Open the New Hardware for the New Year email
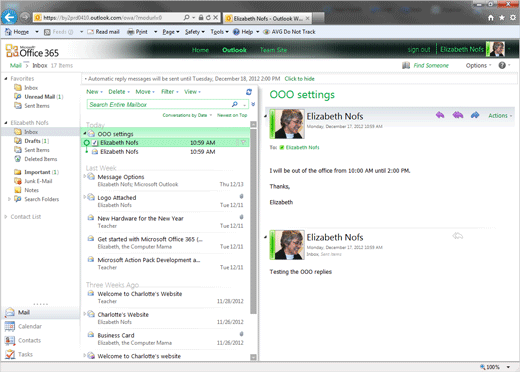520x372 pixels. click(165, 222)
